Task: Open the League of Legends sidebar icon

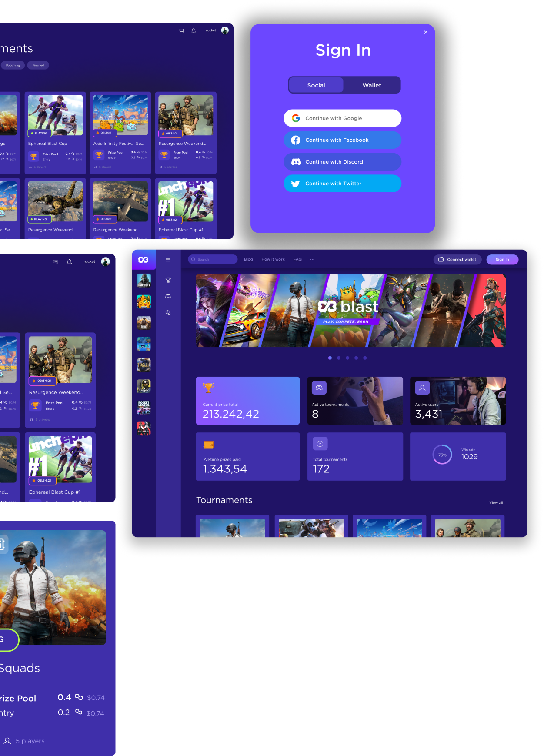Action: click(144, 365)
